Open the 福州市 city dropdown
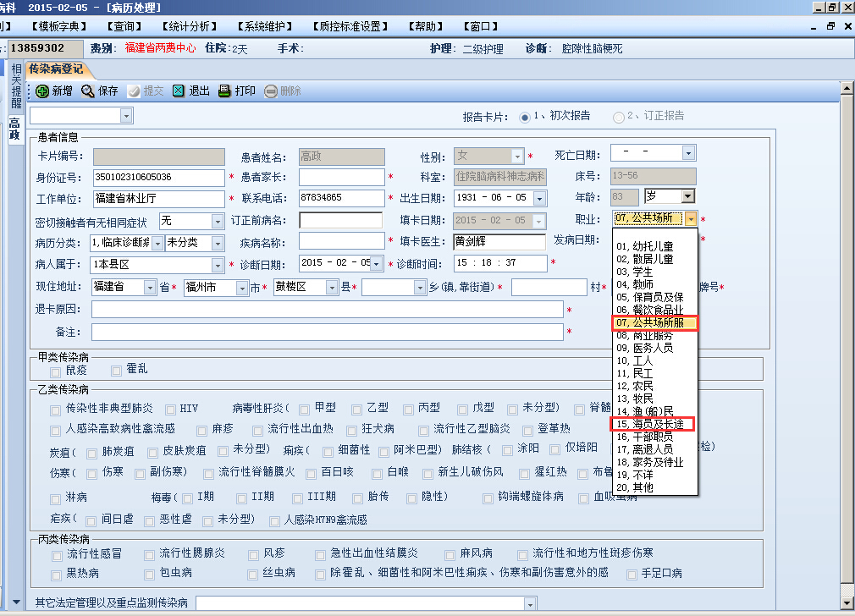 pos(243,288)
